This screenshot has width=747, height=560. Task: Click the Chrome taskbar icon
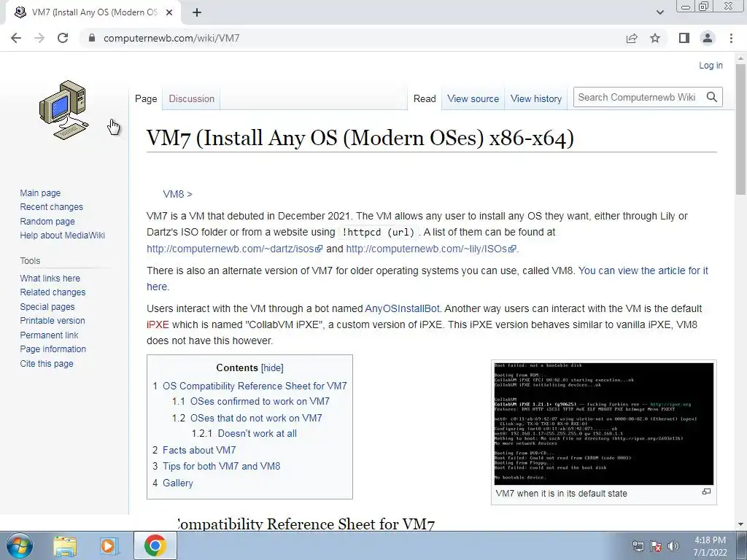[155, 545]
